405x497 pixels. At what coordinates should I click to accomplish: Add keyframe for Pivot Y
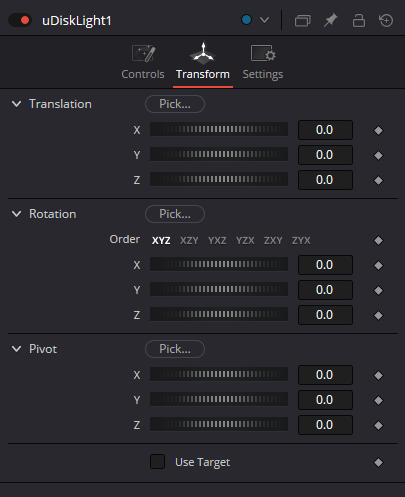(x=378, y=400)
